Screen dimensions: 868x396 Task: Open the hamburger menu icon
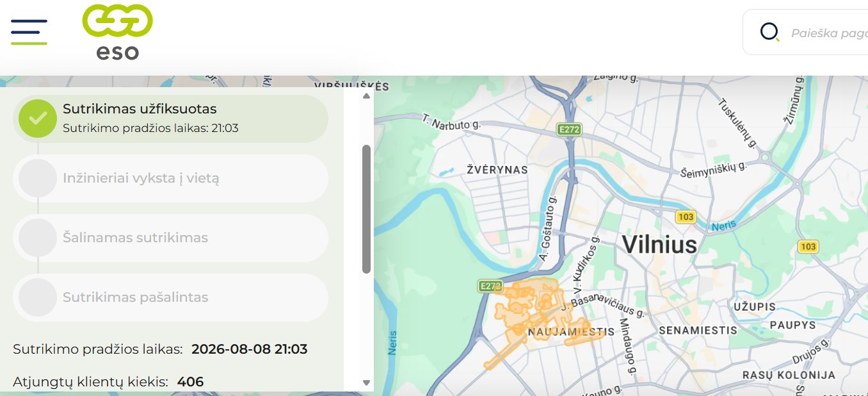click(29, 32)
